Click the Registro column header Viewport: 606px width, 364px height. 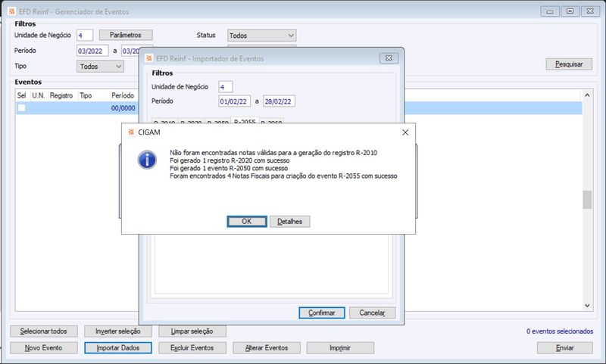click(61, 95)
